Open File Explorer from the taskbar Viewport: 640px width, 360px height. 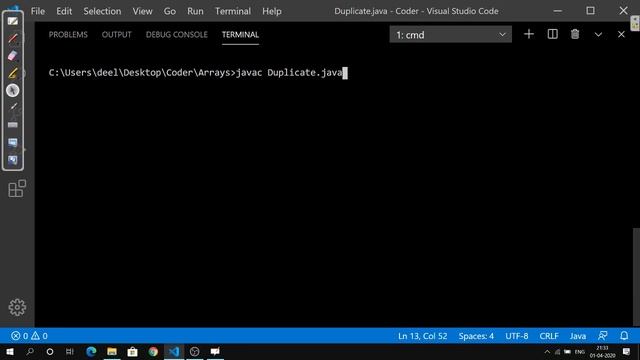112,351
